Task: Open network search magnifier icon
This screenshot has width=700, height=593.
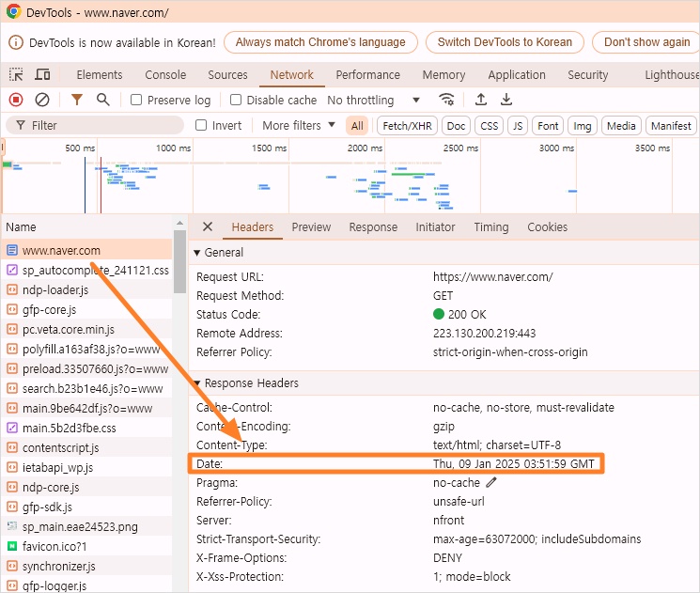Action: 103,100
